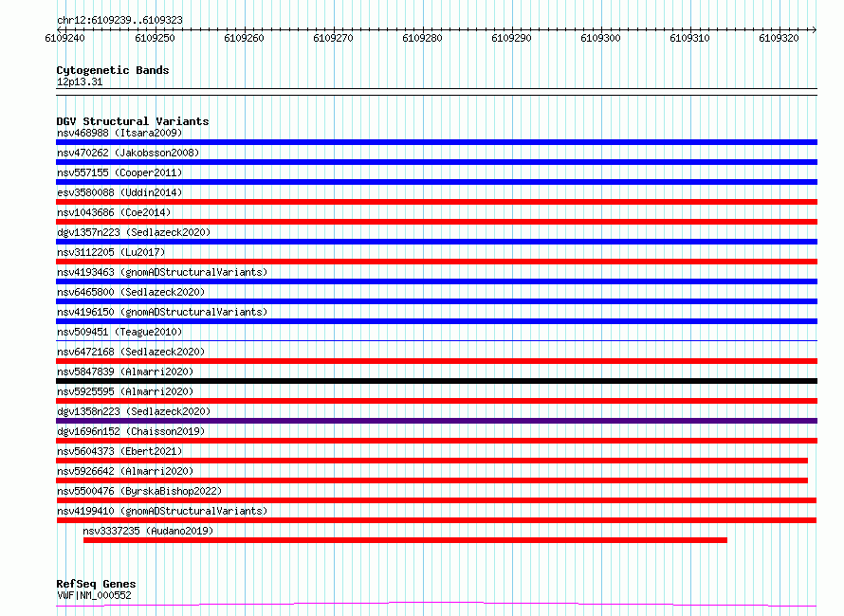Click the black cytogenetic band line
This screenshot has width=844, height=616.
point(436,92)
